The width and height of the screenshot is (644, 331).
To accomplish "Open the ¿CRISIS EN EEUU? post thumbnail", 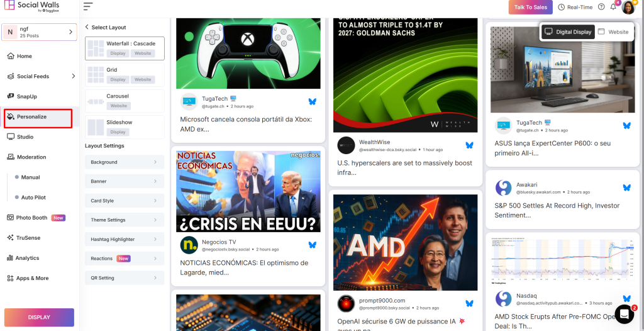I will pos(248,191).
